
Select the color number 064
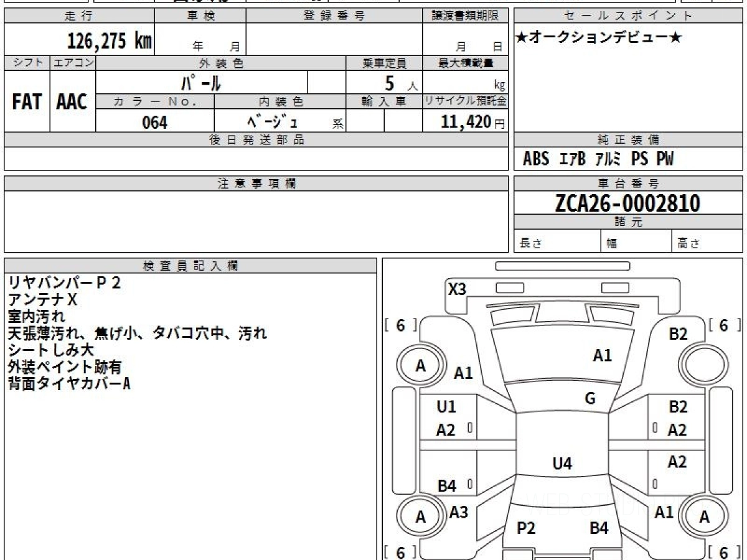(155, 122)
